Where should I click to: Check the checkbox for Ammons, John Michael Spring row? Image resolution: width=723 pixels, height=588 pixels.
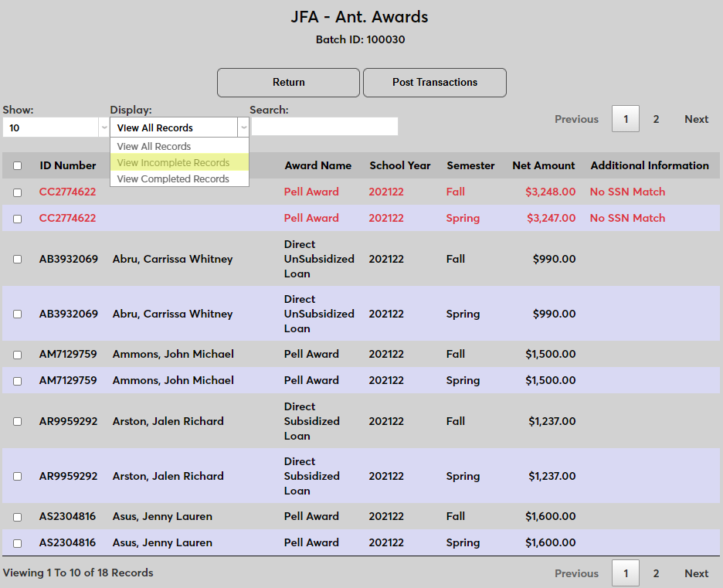pos(17,380)
